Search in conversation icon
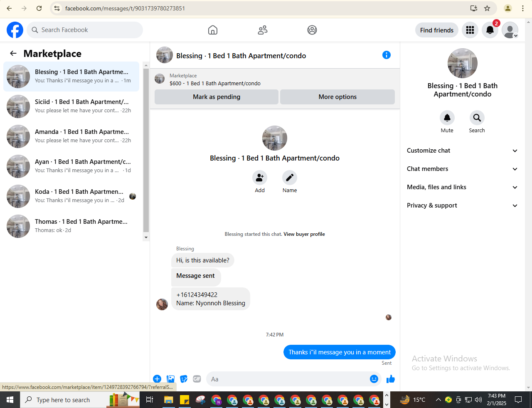The image size is (532, 408). coord(477,118)
